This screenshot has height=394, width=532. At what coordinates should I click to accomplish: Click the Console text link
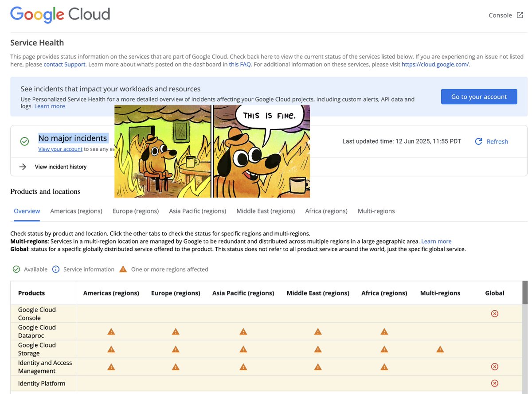click(x=500, y=15)
